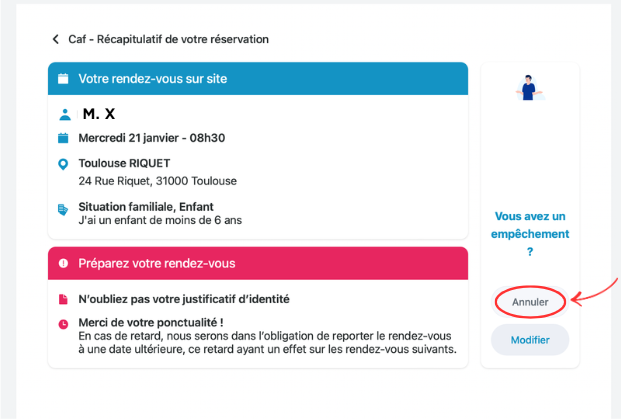Click the calendar icon beside Mercredi 21 janvier
Viewport: 621px width, 419px height.
(x=63, y=138)
